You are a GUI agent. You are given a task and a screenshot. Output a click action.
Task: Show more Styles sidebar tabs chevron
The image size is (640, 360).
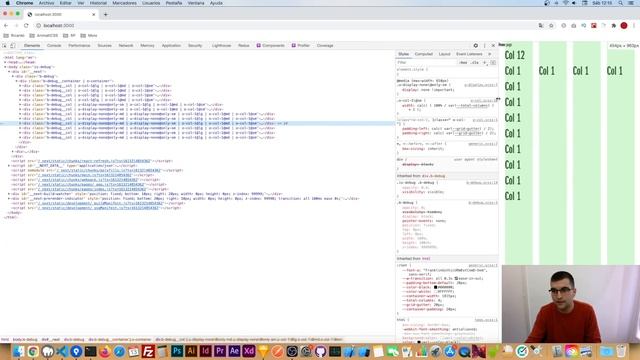[x=490, y=54]
